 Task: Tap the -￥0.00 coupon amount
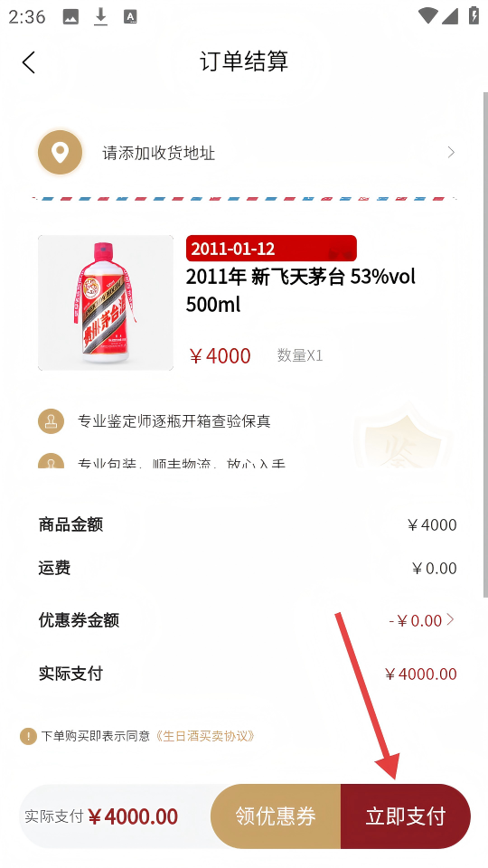(x=416, y=620)
